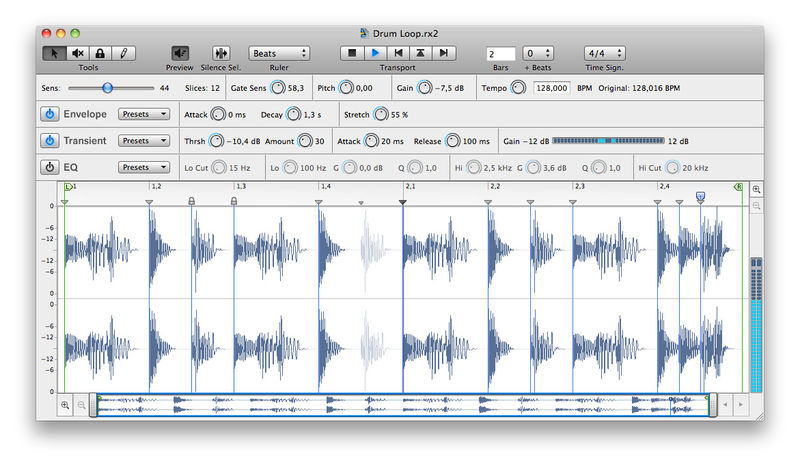800x467 pixels.
Task: Click the scroll right arrow
Action: [x=741, y=405]
